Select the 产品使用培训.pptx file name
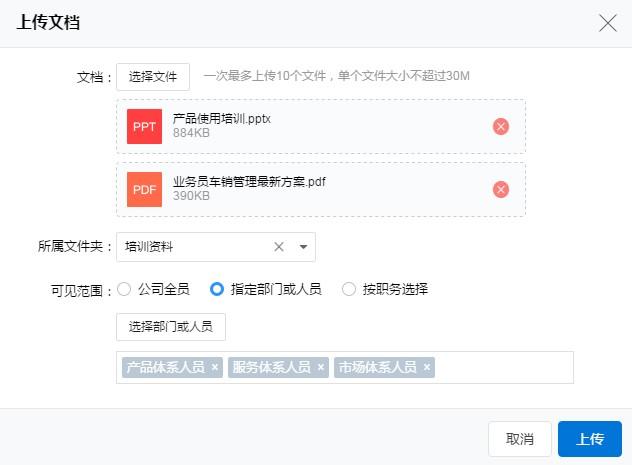 (x=222, y=118)
